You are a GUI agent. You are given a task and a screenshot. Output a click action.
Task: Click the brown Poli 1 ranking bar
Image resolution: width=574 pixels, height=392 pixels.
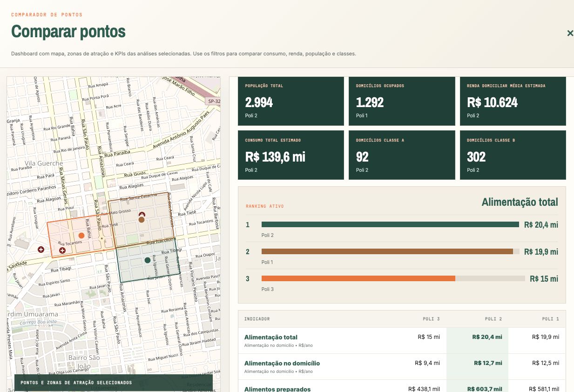click(387, 251)
